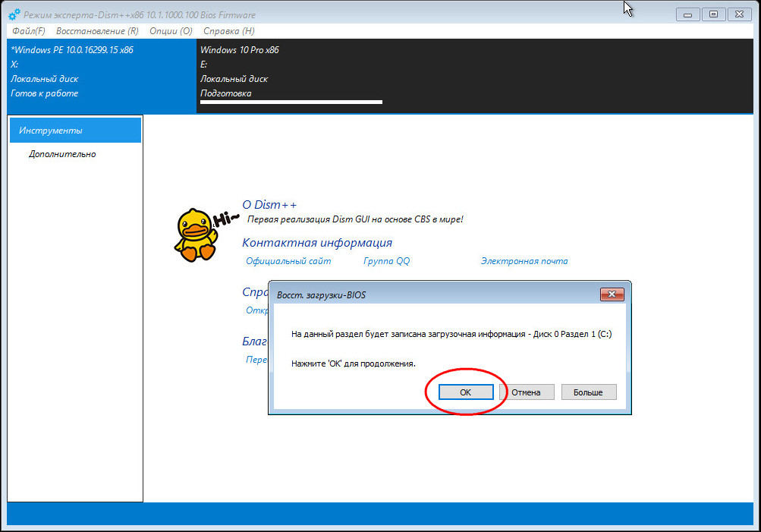Open the Дополнительно sidebar item

point(62,154)
